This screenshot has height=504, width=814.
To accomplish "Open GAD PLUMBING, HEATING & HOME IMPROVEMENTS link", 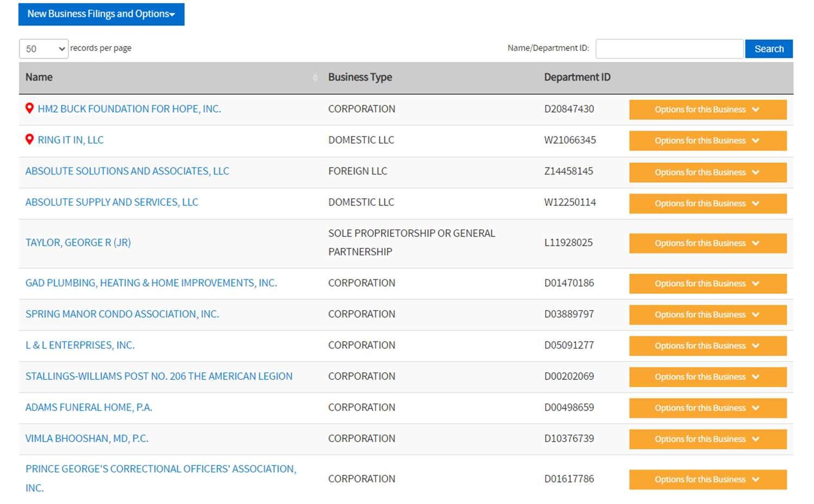I will click(x=151, y=283).
